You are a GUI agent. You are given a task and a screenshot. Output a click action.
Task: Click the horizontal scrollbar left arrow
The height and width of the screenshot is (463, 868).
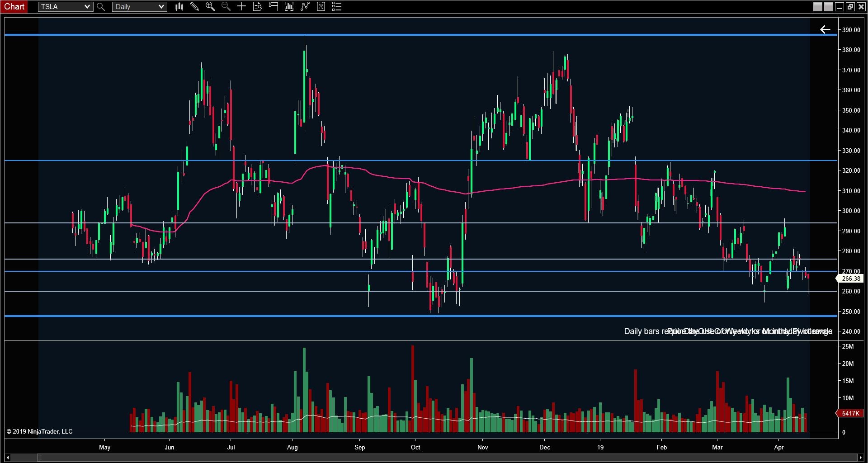click(8, 458)
